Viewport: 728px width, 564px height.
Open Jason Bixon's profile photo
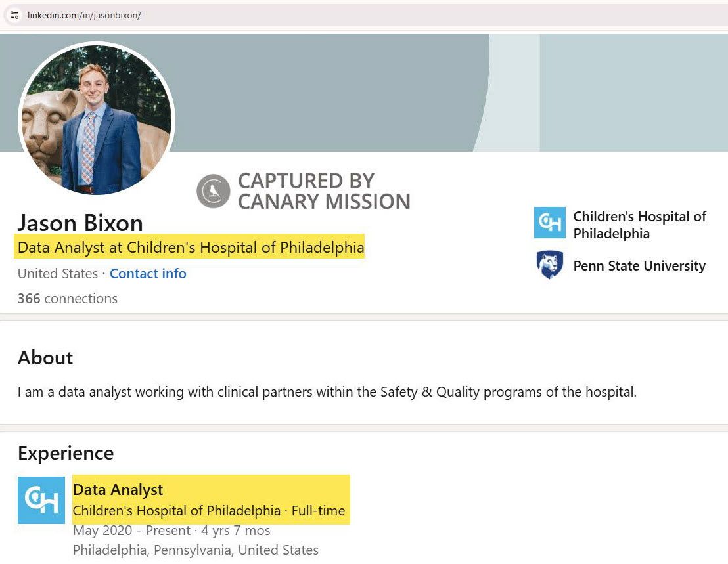pos(96,121)
